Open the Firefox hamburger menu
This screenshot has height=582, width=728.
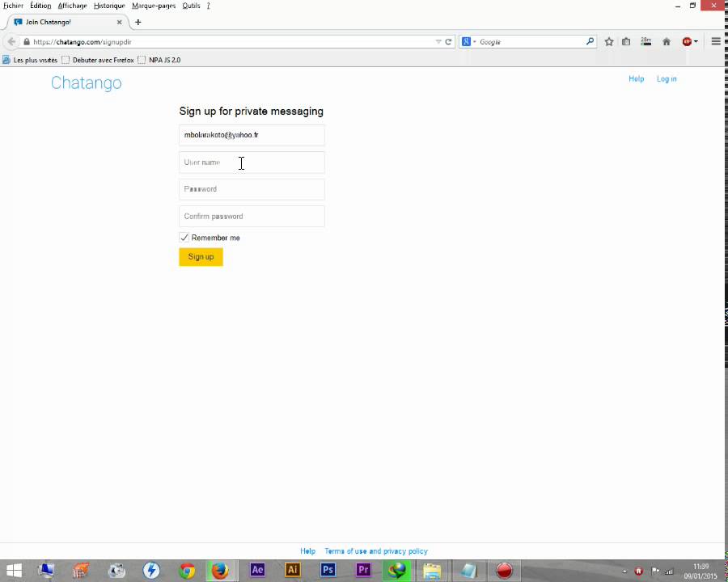(715, 41)
